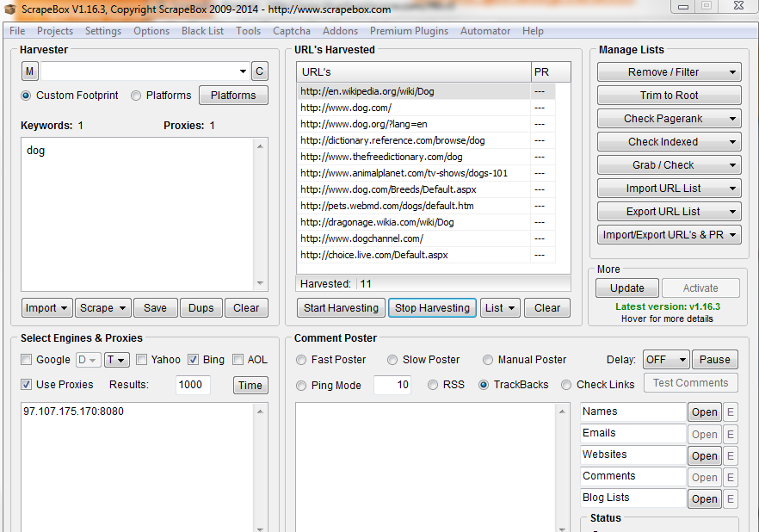The width and height of the screenshot is (759, 532).
Task: Open the keyword Scrape dropdown button
Action: 102,308
